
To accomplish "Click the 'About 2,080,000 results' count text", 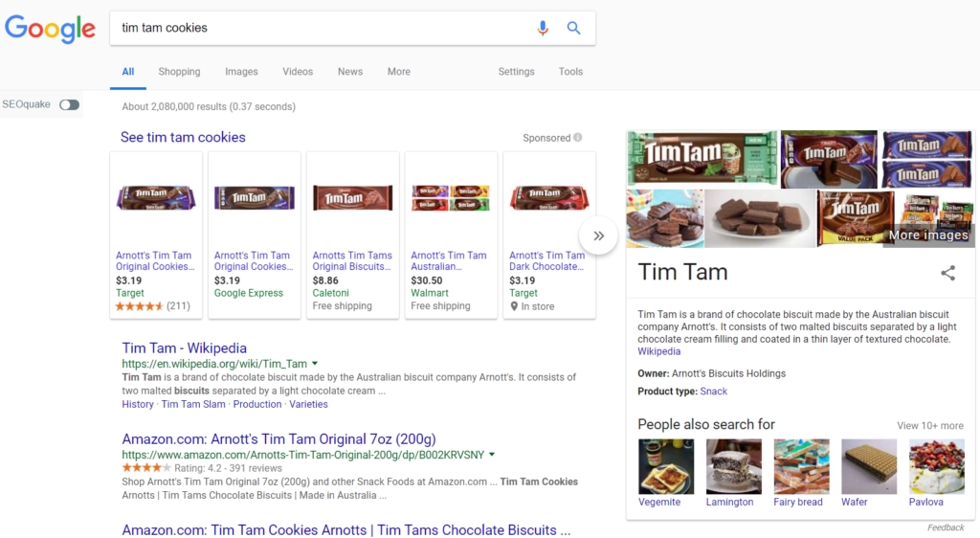I will coord(209,107).
